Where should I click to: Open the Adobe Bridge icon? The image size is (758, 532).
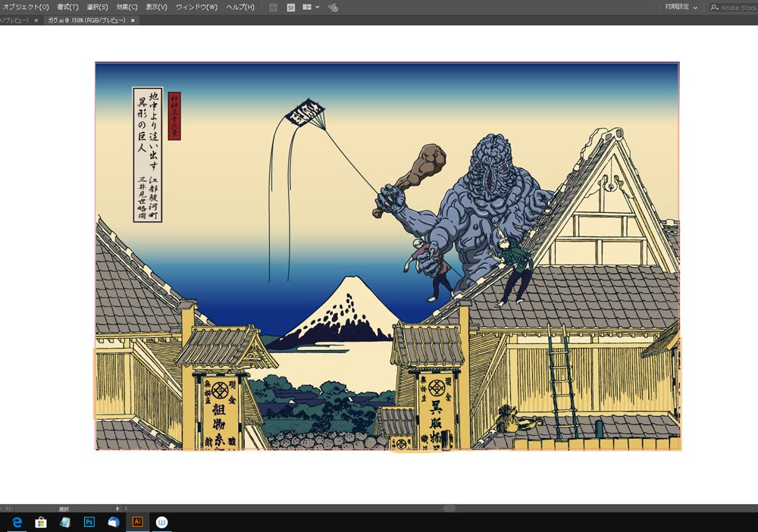click(x=273, y=8)
